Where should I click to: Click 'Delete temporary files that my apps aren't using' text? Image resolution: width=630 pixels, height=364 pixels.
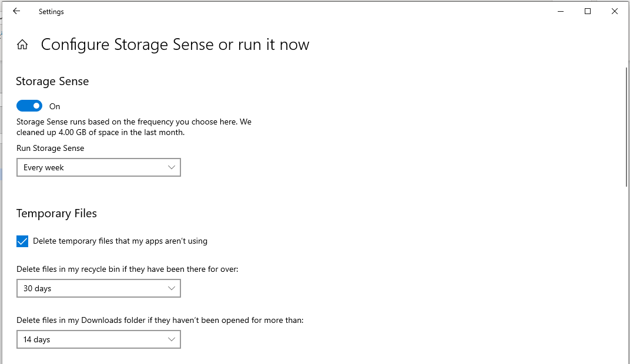[120, 241]
